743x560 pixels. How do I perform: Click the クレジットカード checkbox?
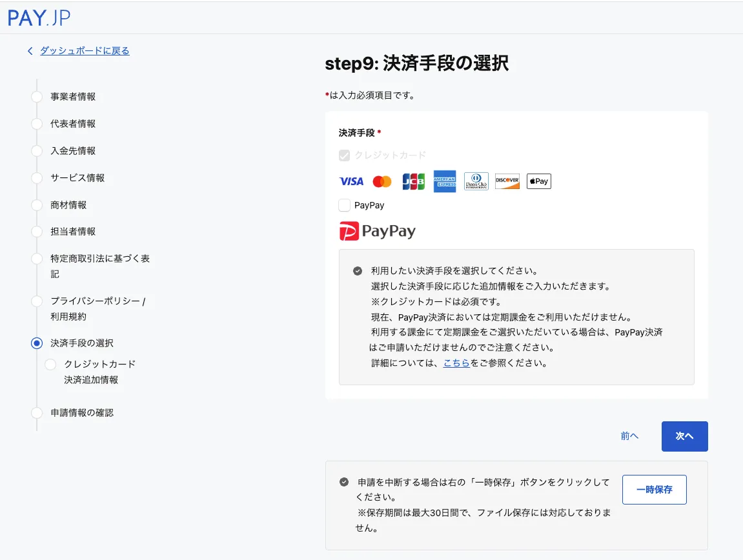[344, 155]
